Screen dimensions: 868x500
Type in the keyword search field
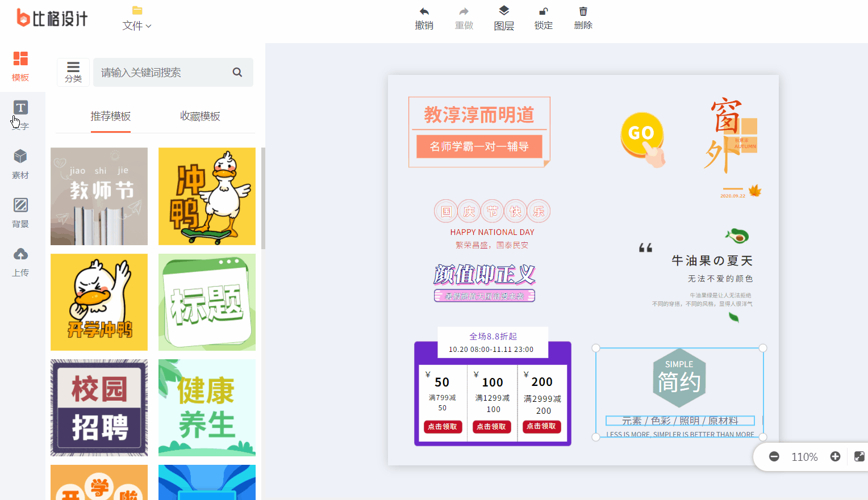pyautogui.click(x=162, y=72)
